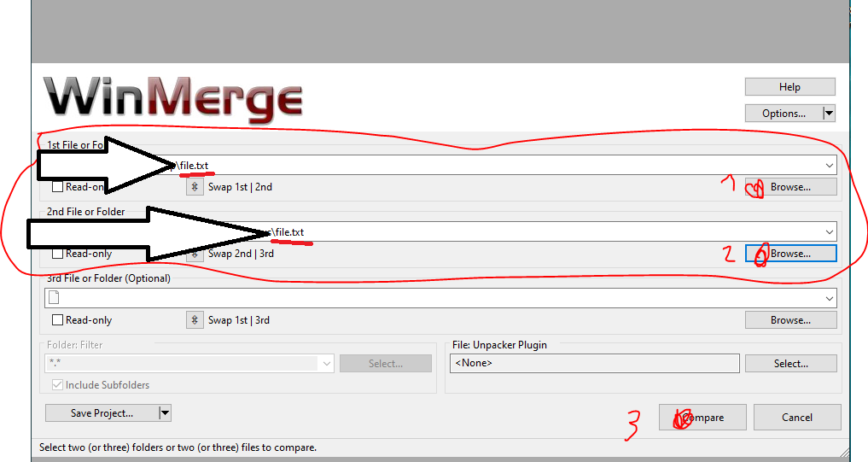Click the Options... button

tap(784, 113)
